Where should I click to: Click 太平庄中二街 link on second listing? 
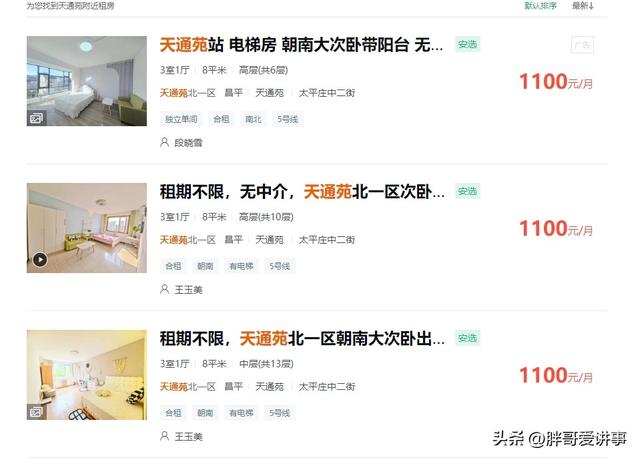[327, 240]
